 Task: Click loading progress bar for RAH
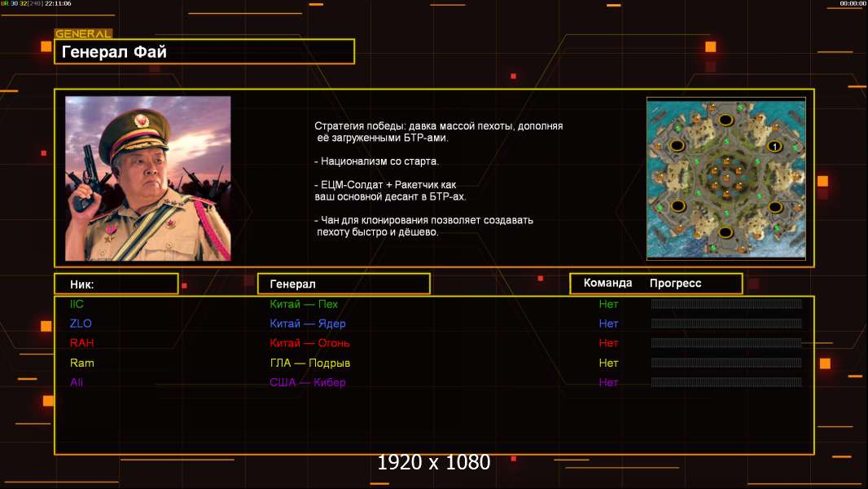coord(726,343)
